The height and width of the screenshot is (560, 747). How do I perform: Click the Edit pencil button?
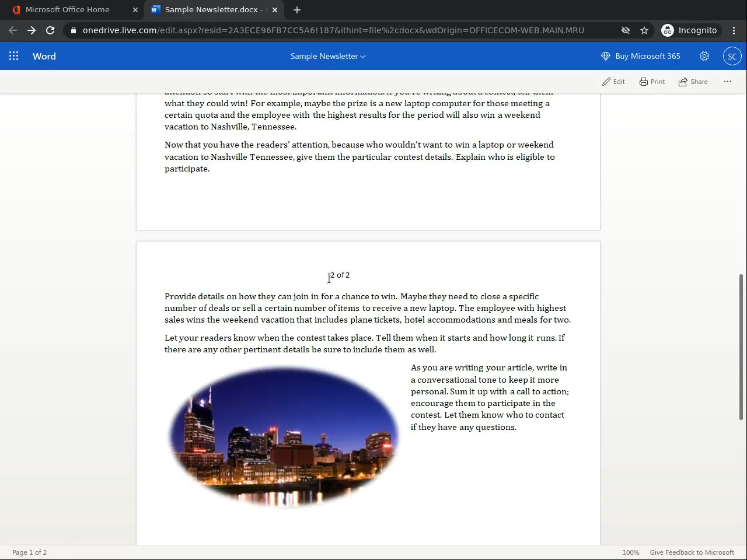(613, 82)
